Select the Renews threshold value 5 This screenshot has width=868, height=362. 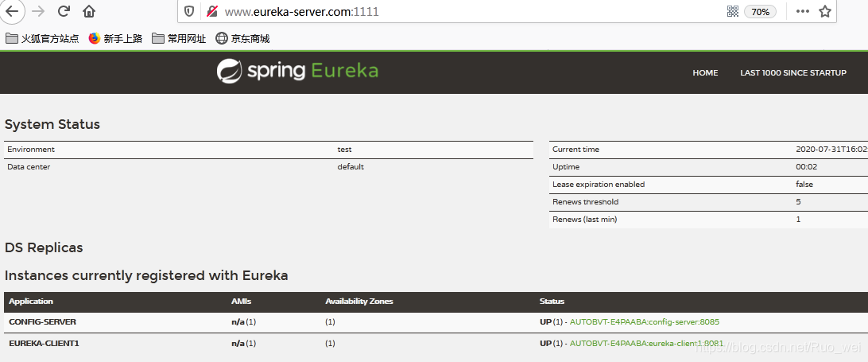pos(798,202)
